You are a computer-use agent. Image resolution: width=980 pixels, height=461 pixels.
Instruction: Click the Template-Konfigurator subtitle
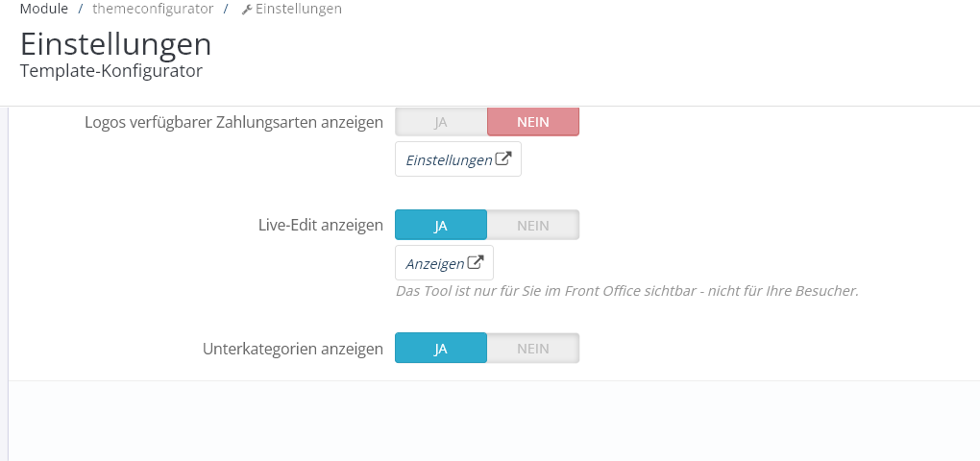pos(110,71)
